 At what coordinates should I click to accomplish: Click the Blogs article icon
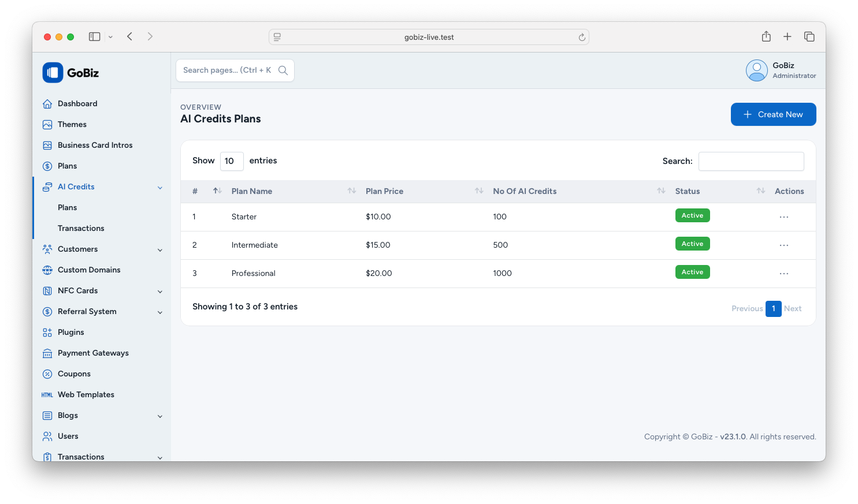click(x=47, y=416)
